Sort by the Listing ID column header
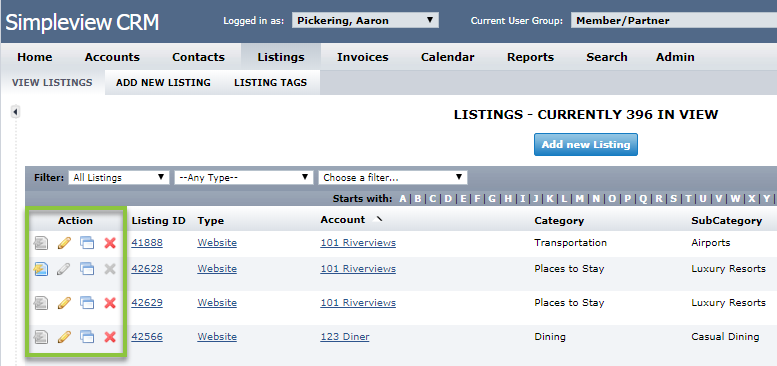Image resolution: width=777 pixels, height=366 pixels. pyautogui.click(x=159, y=221)
